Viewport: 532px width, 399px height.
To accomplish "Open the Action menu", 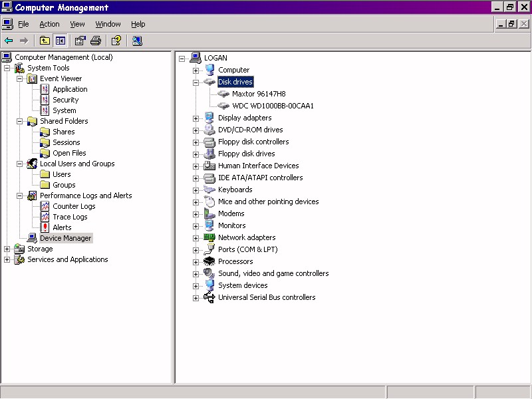I will 49,24.
